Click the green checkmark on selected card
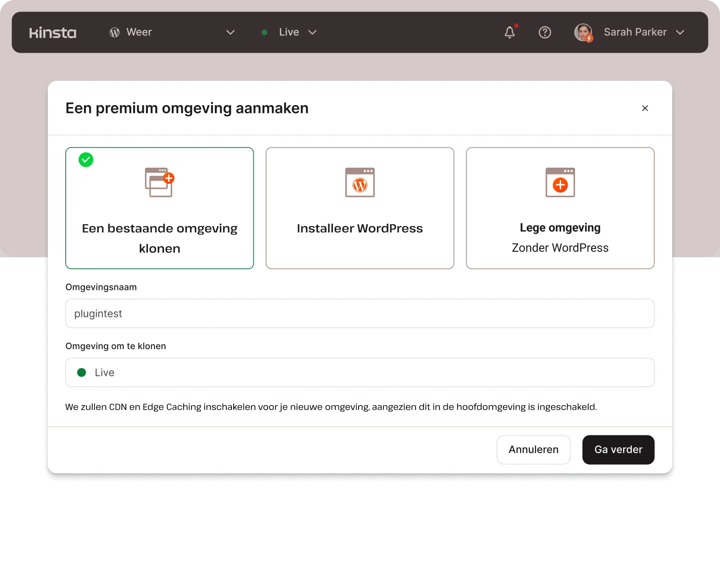Viewport: 720px width, 588px height. pos(86,160)
